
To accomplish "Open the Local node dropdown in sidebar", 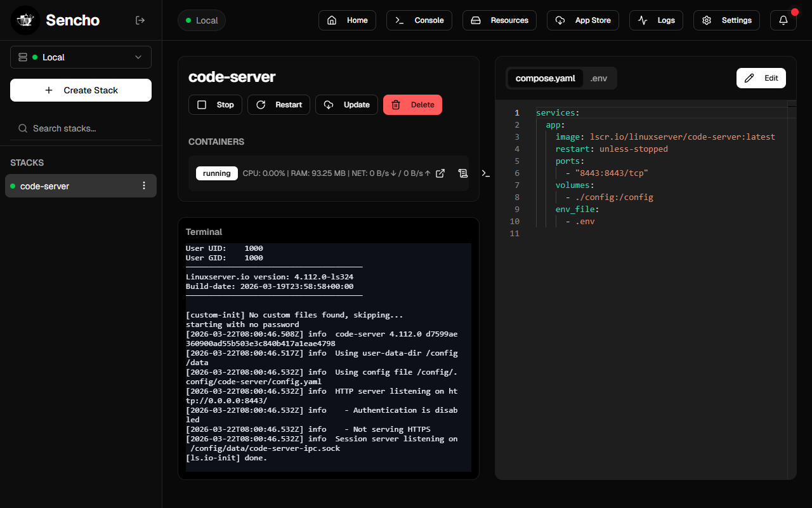I will coord(81,57).
